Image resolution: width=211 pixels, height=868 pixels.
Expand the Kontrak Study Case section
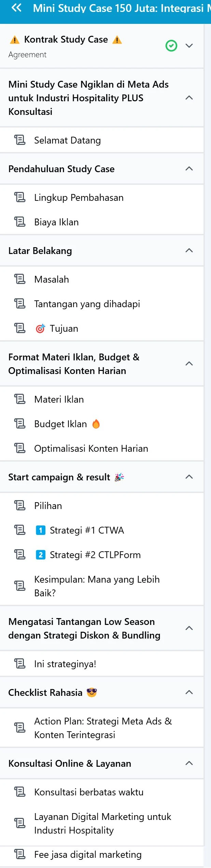[x=189, y=46]
